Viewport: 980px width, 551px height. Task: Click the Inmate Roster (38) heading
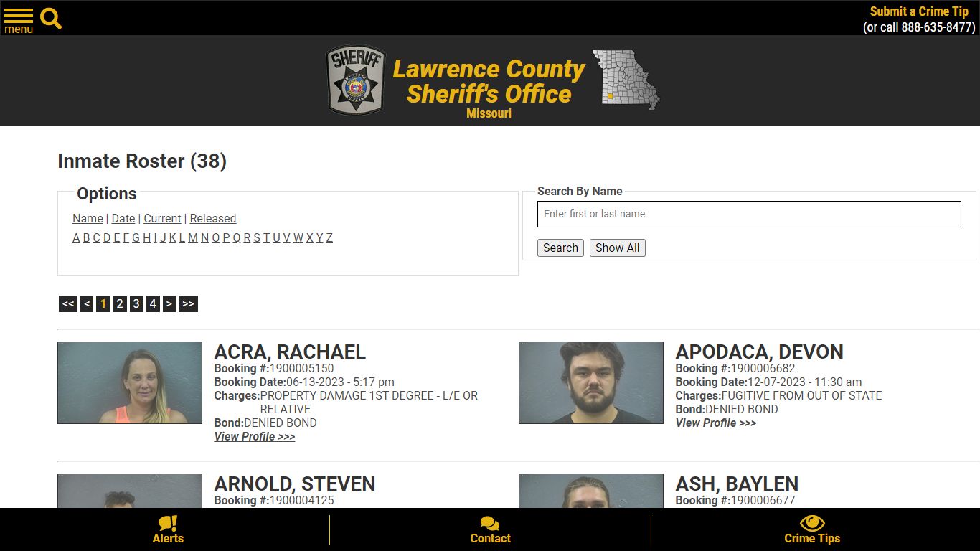coord(142,161)
